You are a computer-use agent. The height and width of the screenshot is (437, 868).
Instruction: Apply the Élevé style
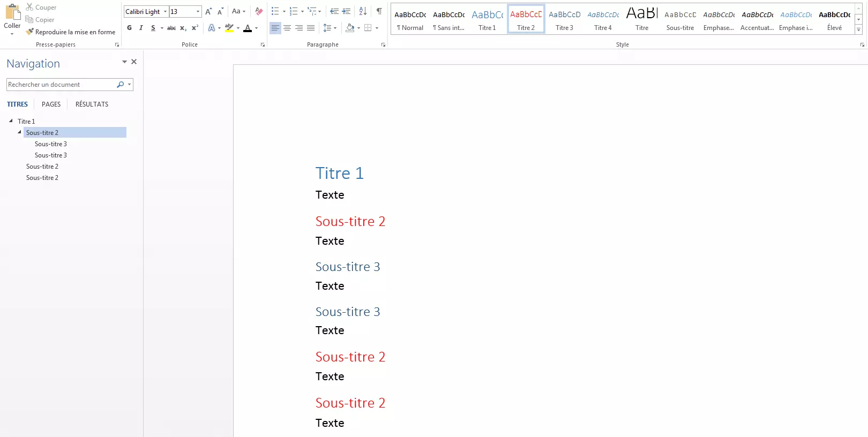point(835,20)
